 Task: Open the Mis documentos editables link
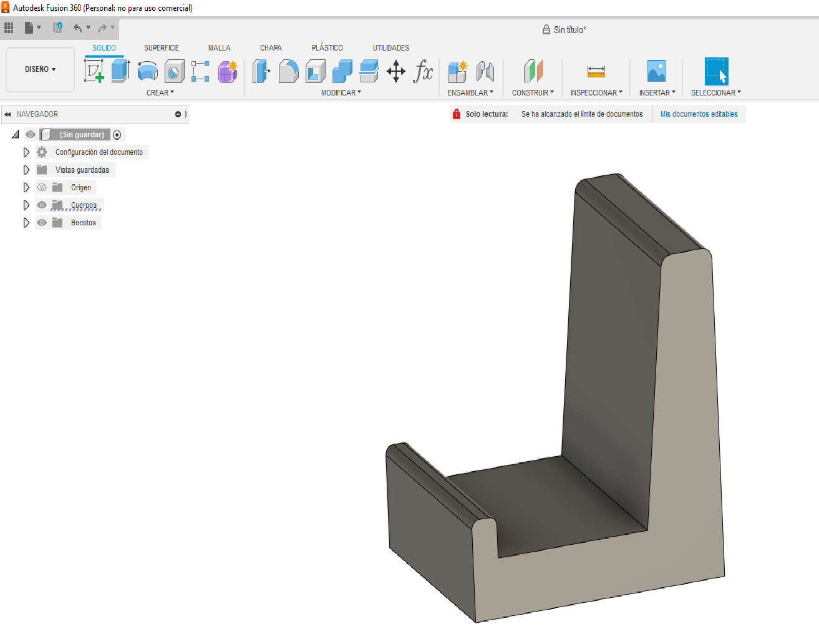pyautogui.click(x=699, y=114)
